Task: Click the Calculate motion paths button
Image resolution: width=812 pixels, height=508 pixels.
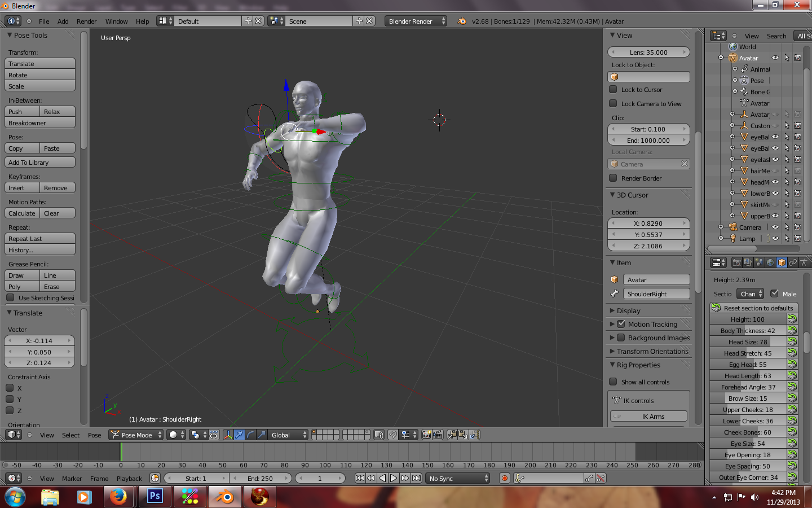Action: click(x=22, y=213)
